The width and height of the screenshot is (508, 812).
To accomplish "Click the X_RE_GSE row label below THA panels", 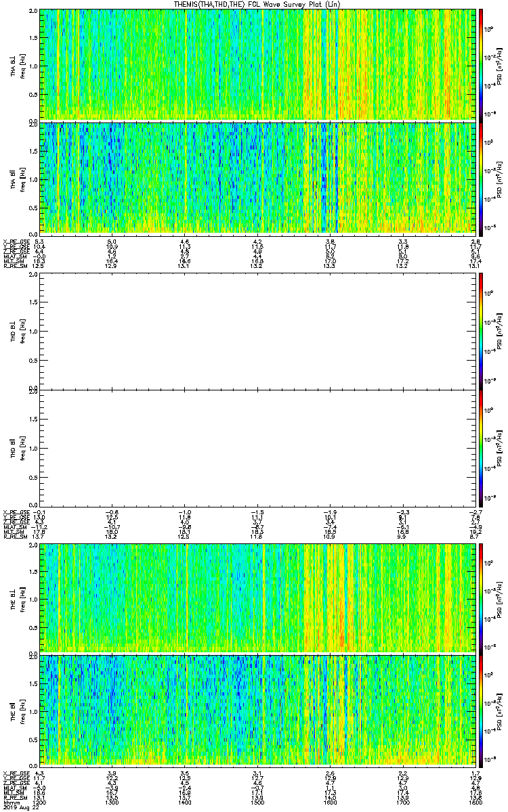I will pyautogui.click(x=16, y=241).
